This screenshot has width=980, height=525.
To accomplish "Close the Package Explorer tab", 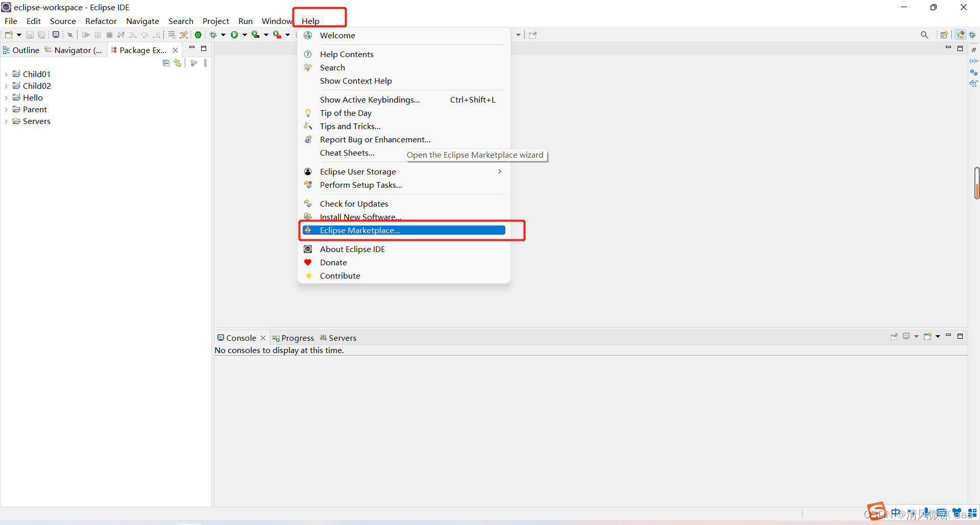I will tap(176, 50).
